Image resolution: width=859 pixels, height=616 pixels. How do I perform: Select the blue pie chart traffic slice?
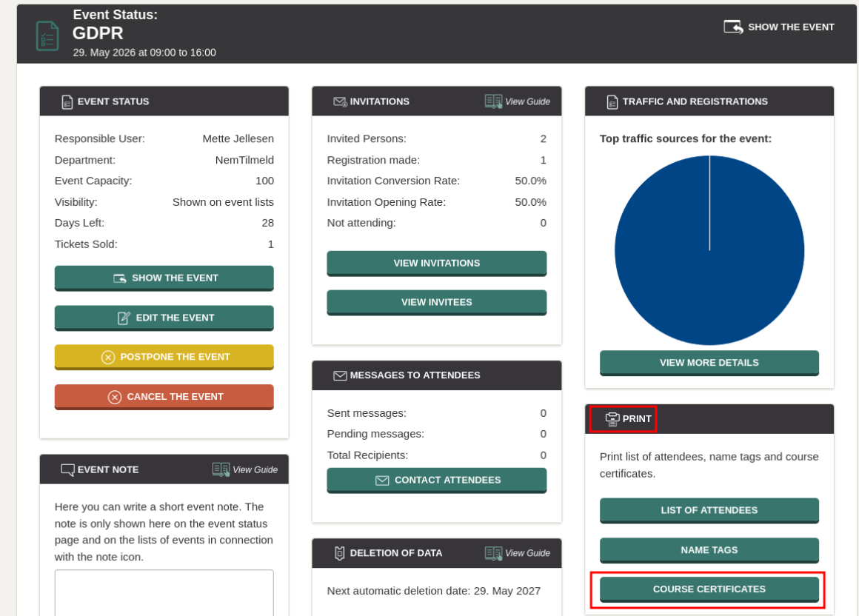[x=709, y=250]
